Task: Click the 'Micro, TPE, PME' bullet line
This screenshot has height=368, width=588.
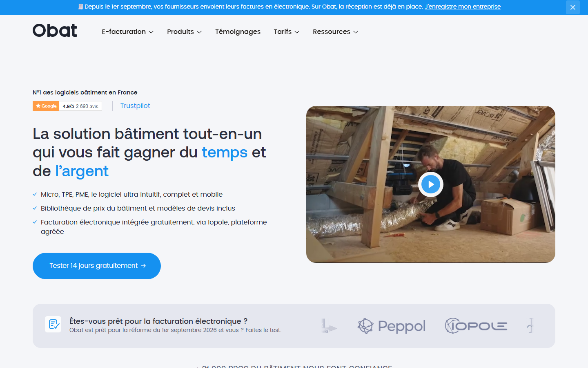Action: tap(131, 194)
